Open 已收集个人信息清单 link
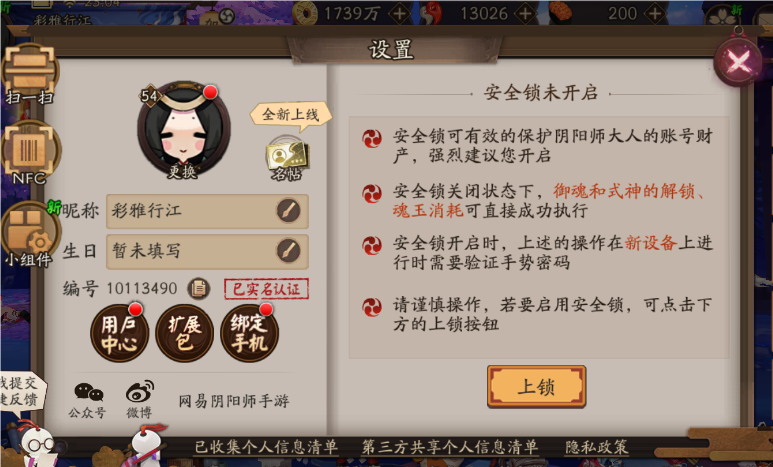 266,447
